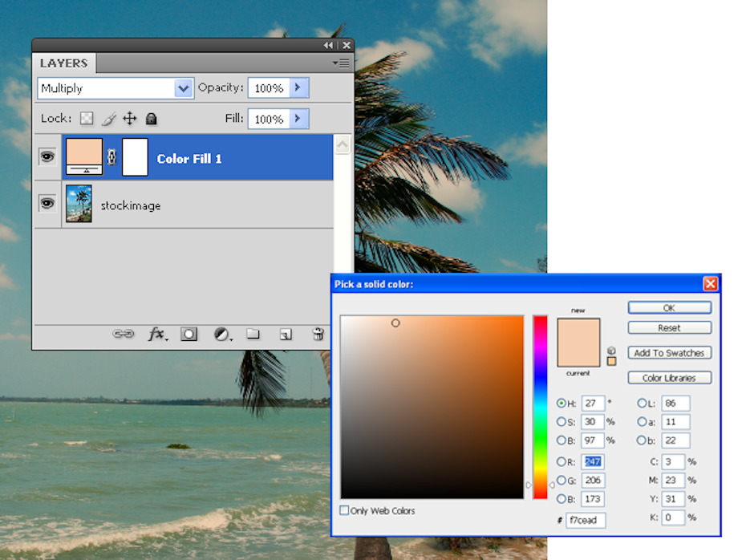This screenshot has height=560, width=746.
Task: Add a layer mask to Color Fill 1
Action: [189, 335]
